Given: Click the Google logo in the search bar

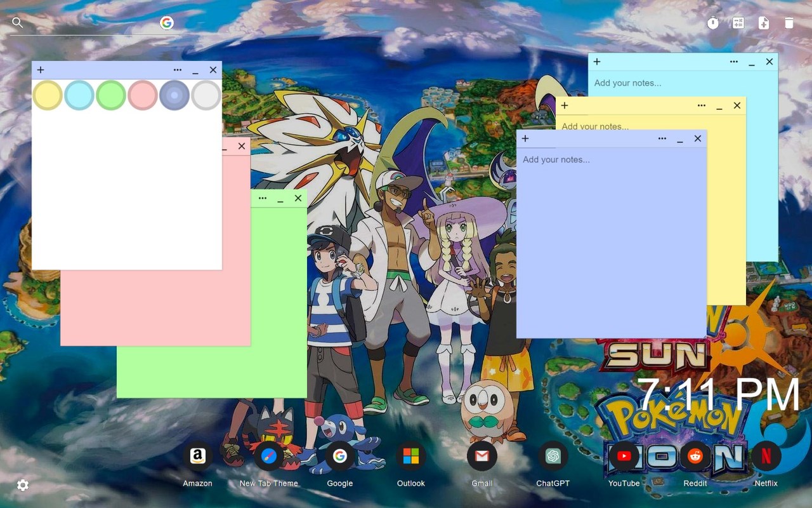Looking at the screenshot, I should (167, 23).
